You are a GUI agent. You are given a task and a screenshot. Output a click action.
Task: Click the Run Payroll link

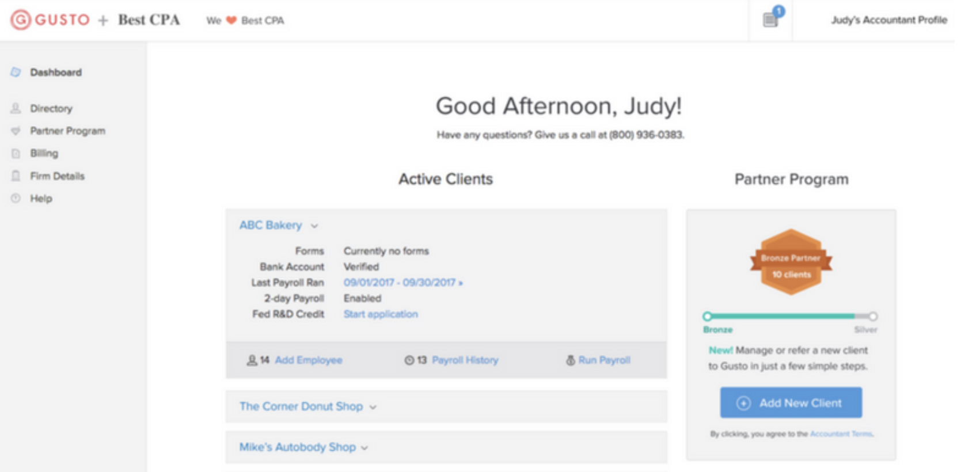coord(605,360)
